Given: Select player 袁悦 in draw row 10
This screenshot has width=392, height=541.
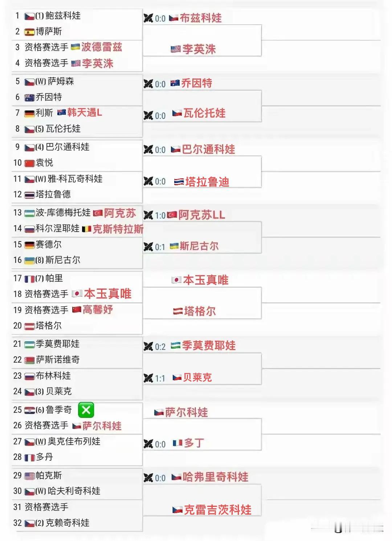Looking at the screenshot, I should pyautogui.click(x=44, y=163).
